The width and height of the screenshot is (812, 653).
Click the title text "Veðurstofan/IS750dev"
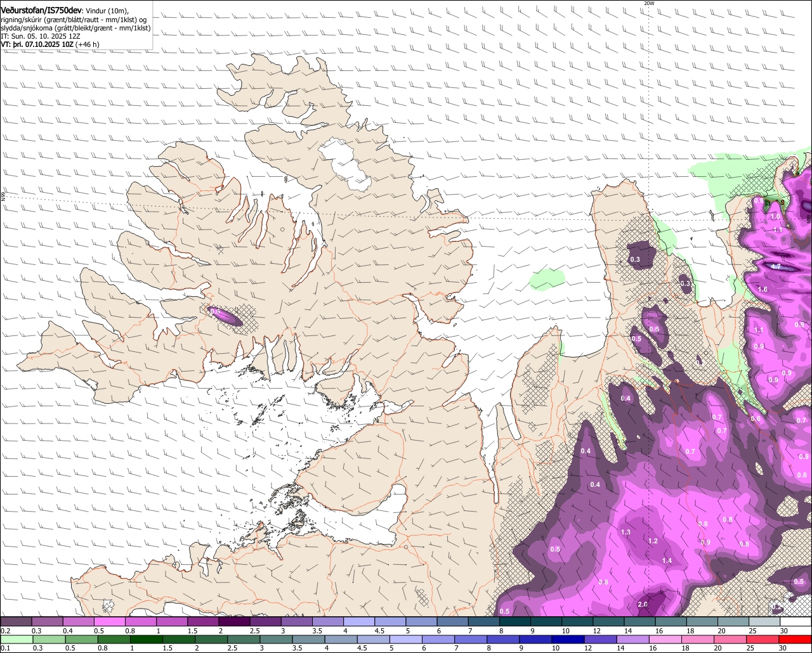click(x=41, y=10)
